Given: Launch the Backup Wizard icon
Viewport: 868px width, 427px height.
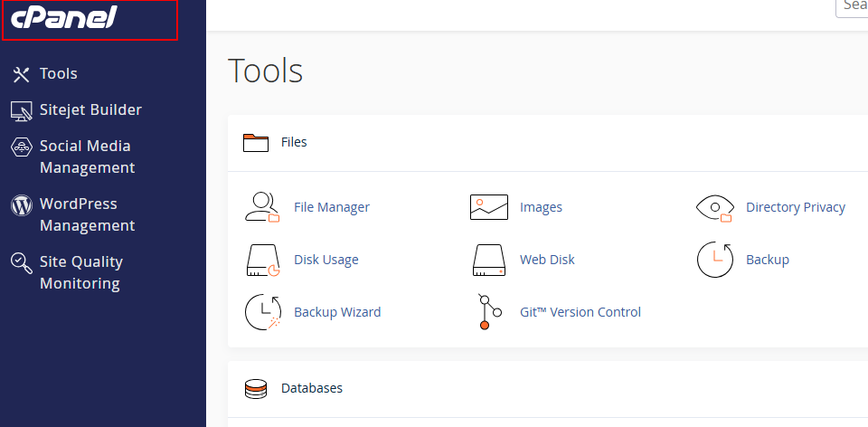Looking at the screenshot, I should tap(263, 312).
